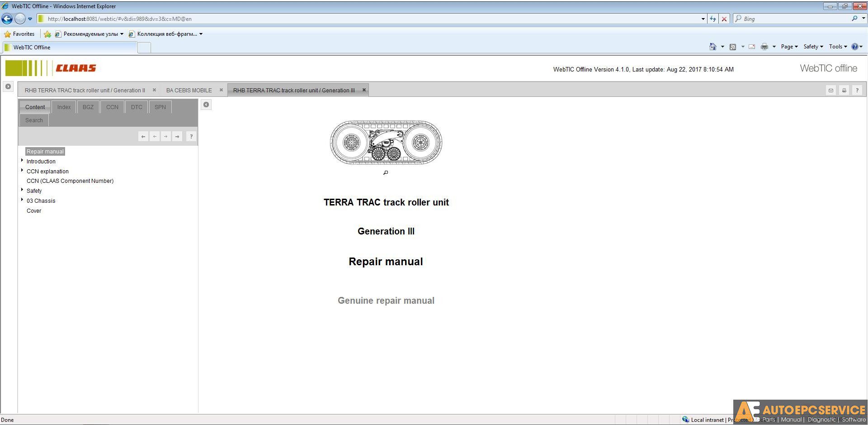Click the URL address field

point(371,19)
